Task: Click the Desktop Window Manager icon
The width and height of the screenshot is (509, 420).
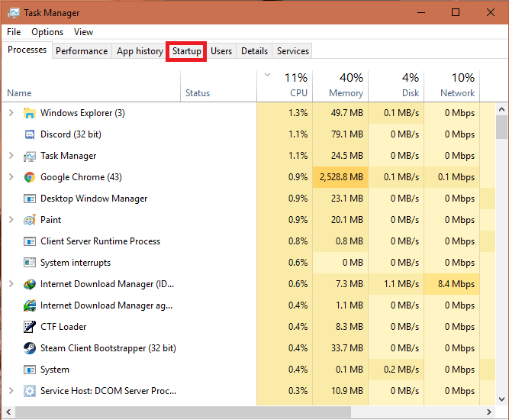Action: (30, 199)
